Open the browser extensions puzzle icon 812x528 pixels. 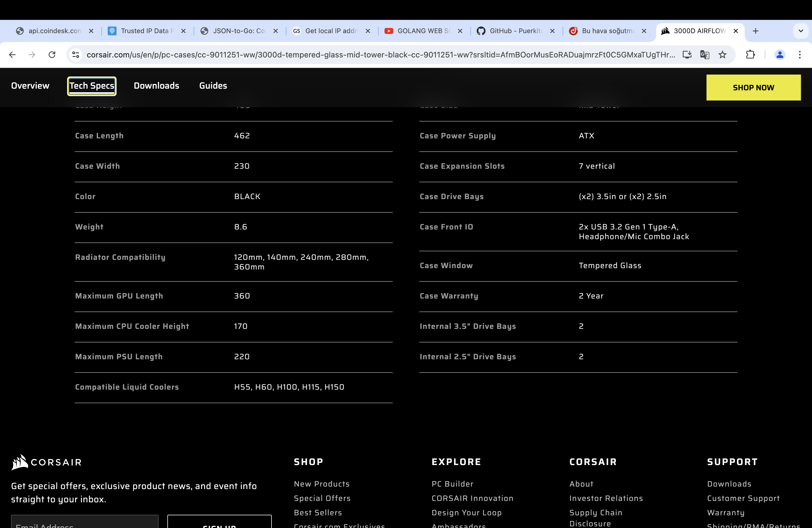(750, 55)
